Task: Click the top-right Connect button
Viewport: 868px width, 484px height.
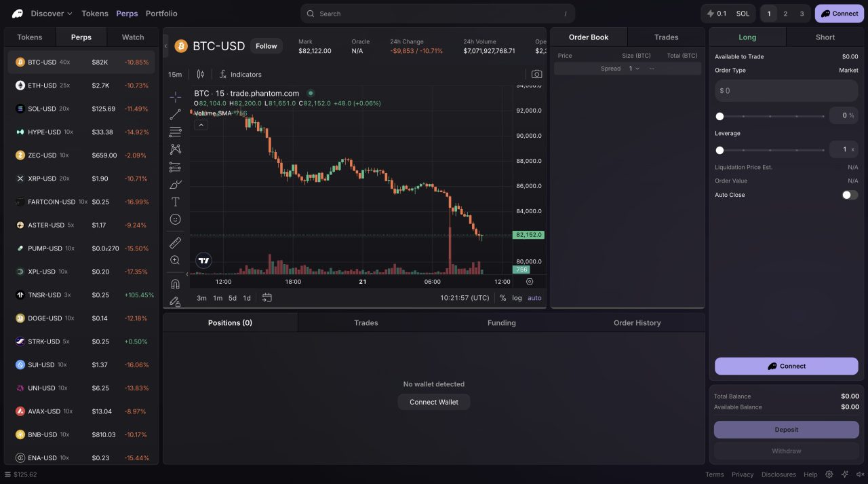Action: coord(840,14)
